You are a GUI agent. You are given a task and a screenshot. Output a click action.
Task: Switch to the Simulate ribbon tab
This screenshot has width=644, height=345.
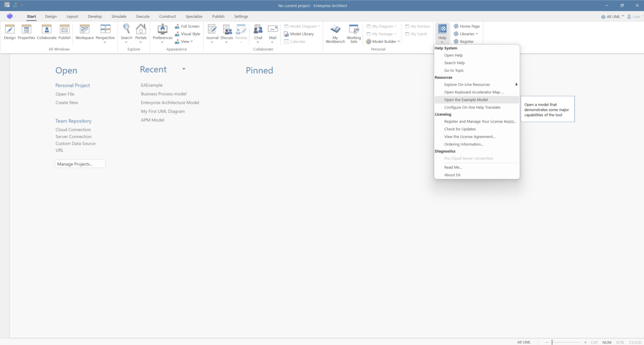point(119,16)
